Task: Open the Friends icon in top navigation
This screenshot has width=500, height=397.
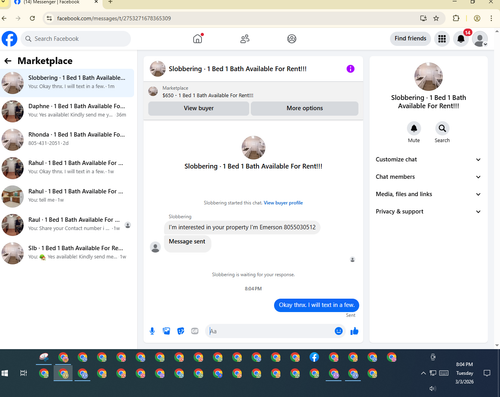Action: [245, 39]
